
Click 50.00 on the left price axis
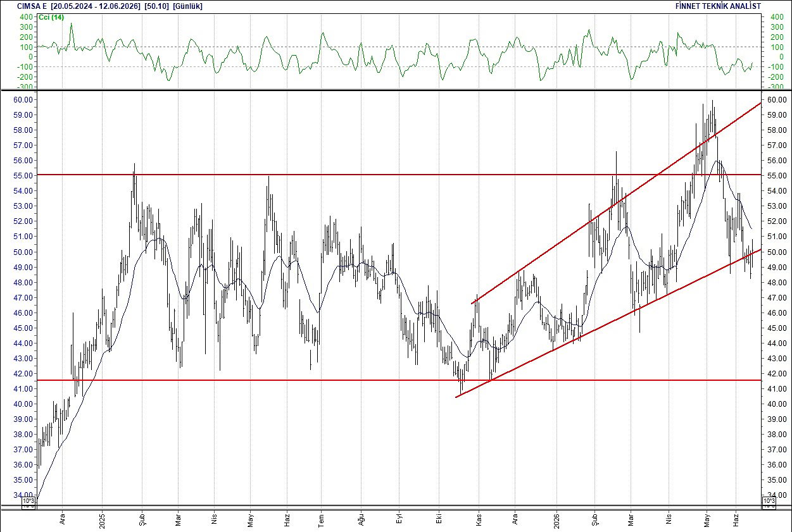tap(24, 252)
